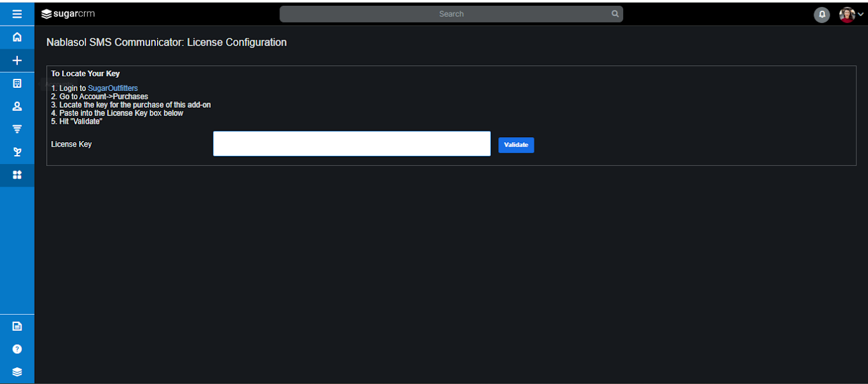Open the user avatar profile picture
This screenshot has width=868, height=384.
847,14
